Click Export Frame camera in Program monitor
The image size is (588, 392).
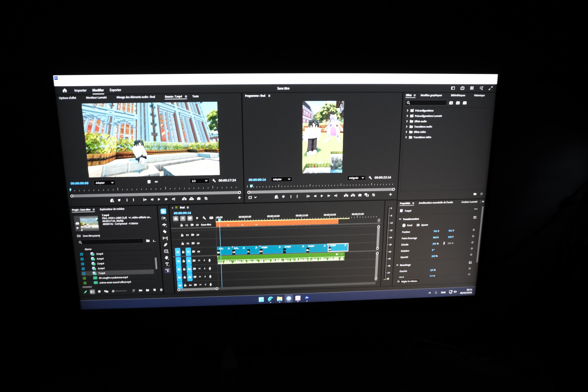coord(360,195)
